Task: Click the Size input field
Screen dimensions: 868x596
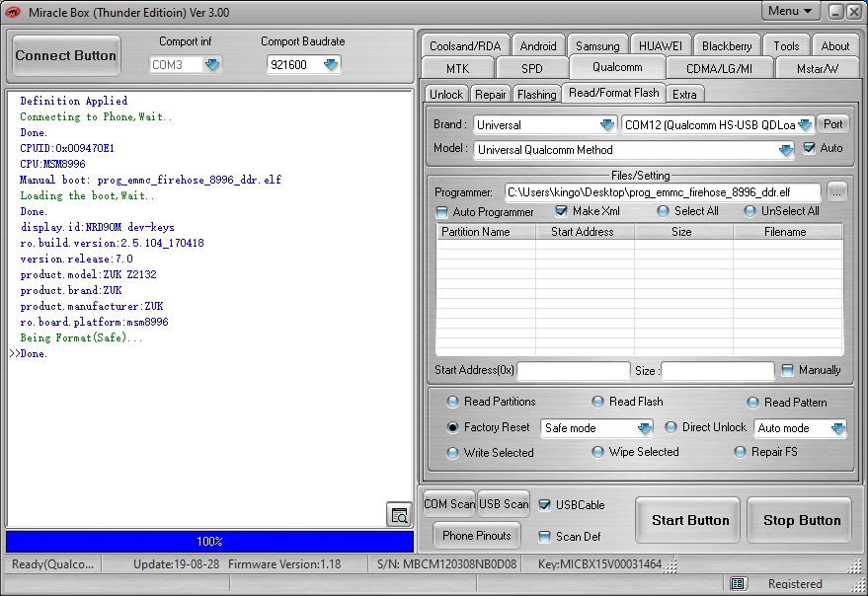Action: coord(718,371)
